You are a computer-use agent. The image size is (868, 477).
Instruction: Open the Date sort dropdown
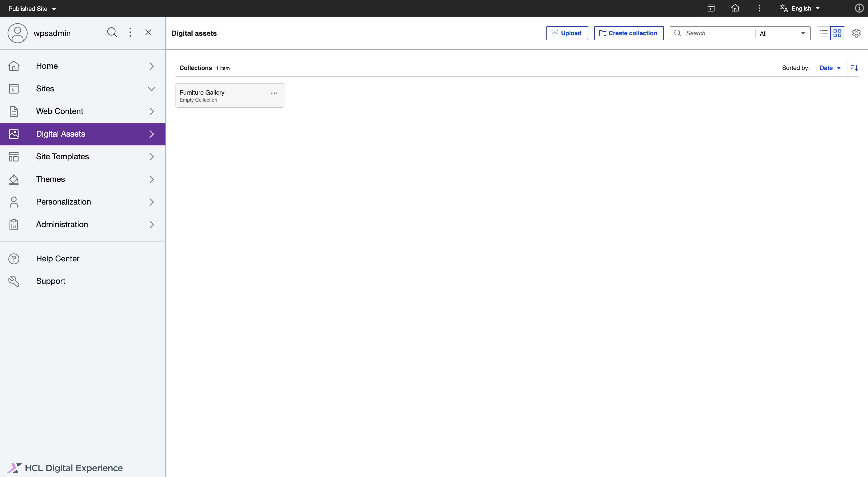(x=830, y=68)
